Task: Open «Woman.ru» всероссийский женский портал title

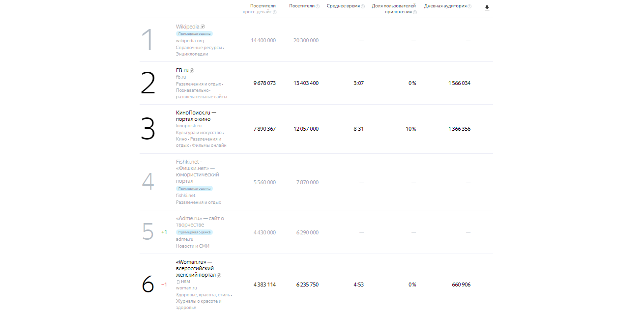Action: (x=196, y=268)
